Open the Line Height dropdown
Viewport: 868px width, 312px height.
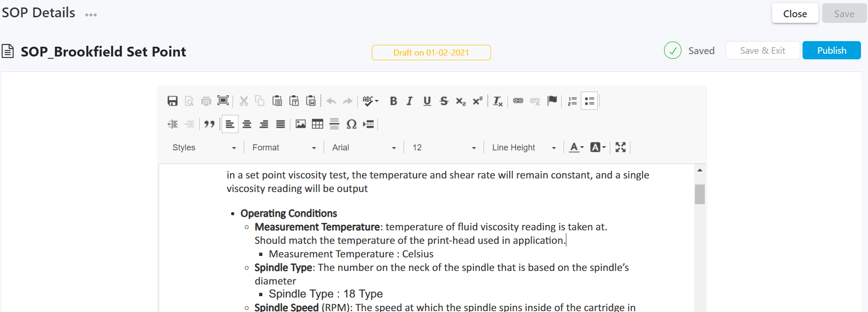[x=524, y=148]
